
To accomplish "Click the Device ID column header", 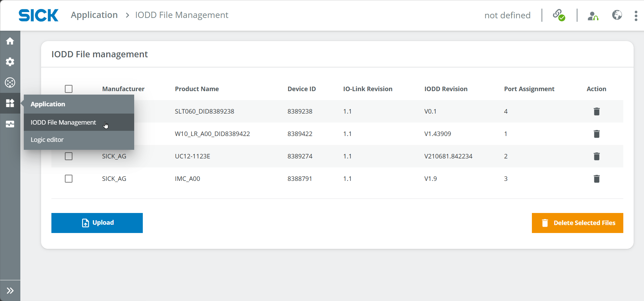I will pyautogui.click(x=301, y=89).
